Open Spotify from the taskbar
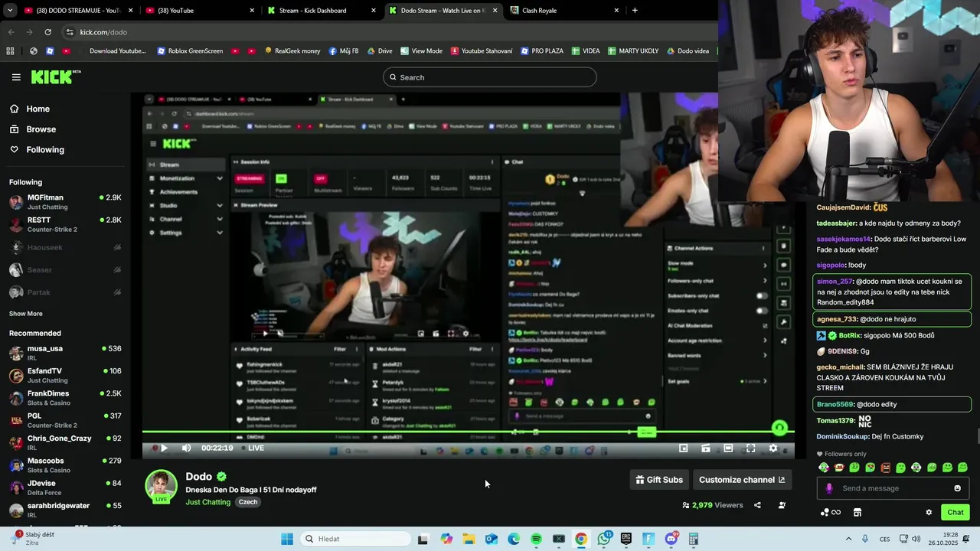 click(536, 539)
